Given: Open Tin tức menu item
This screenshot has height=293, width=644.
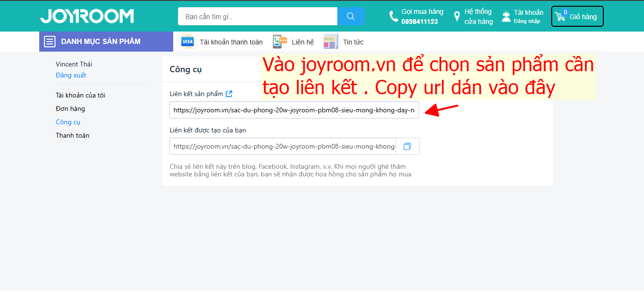Looking at the screenshot, I should tap(353, 42).
